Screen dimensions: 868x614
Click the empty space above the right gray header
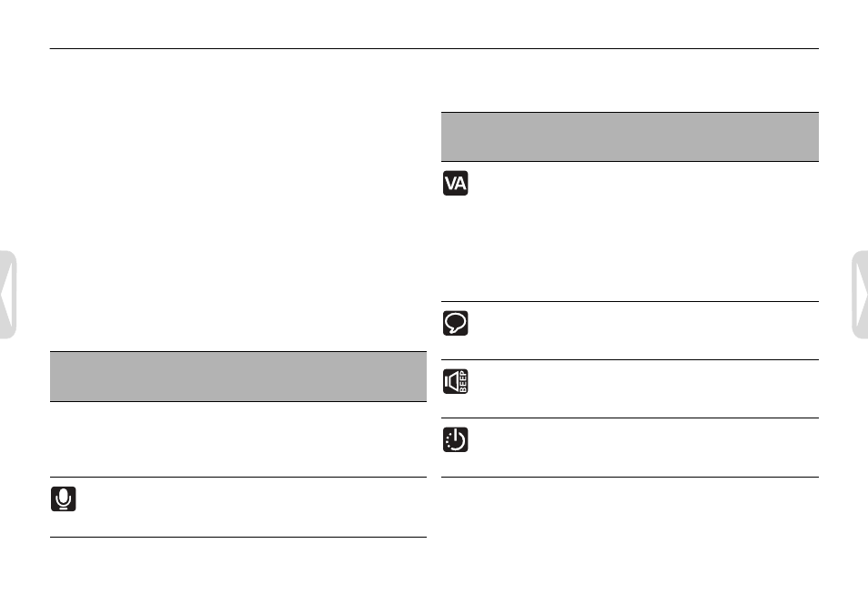(x=630, y=81)
